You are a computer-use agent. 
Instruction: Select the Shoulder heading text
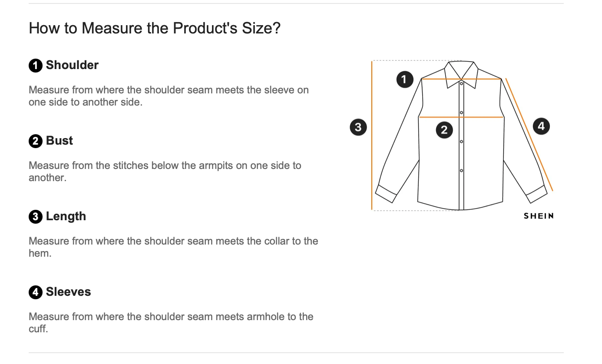[72, 65]
